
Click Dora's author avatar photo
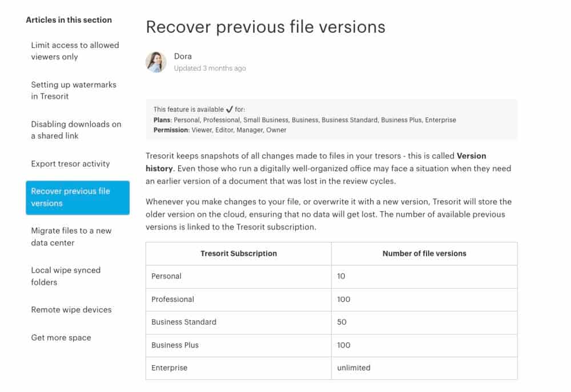pyautogui.click(x=156, y=62)
